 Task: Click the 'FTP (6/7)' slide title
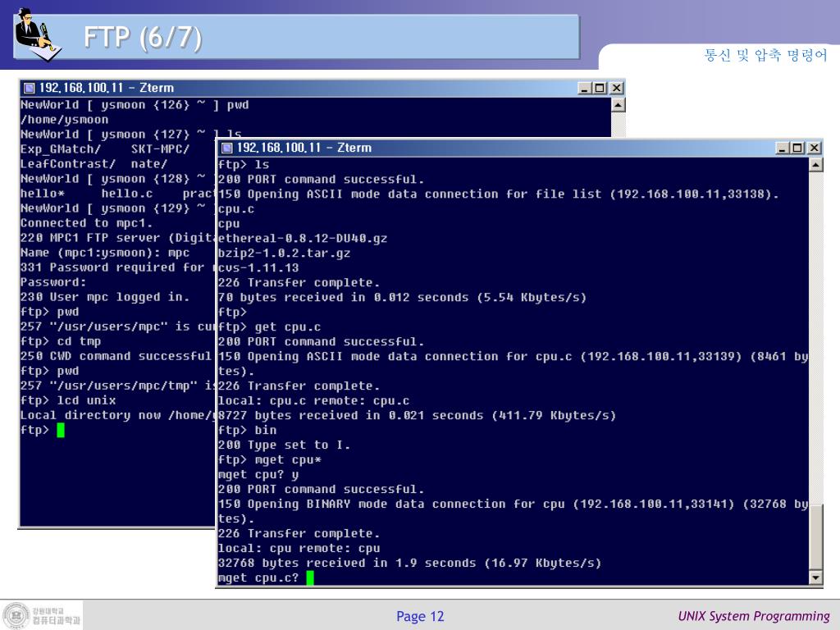(143, 38)
